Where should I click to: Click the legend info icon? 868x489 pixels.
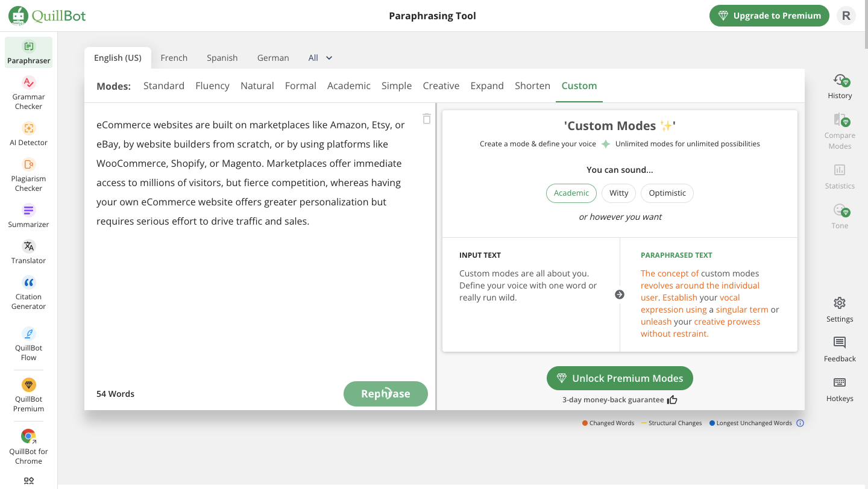coord(800,423)
